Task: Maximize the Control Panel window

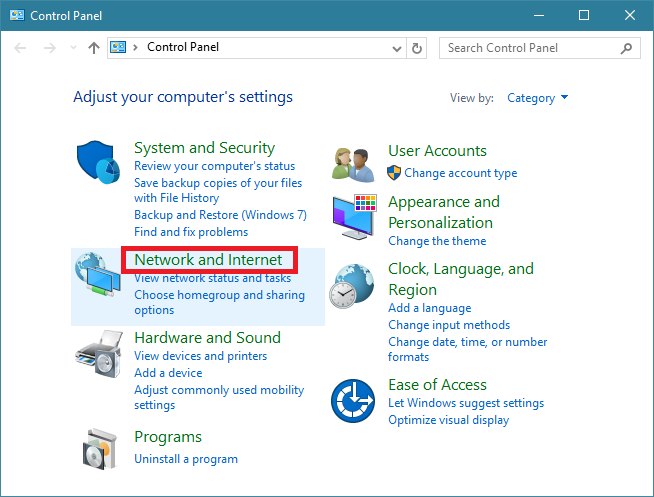Action: pos(584,15)
